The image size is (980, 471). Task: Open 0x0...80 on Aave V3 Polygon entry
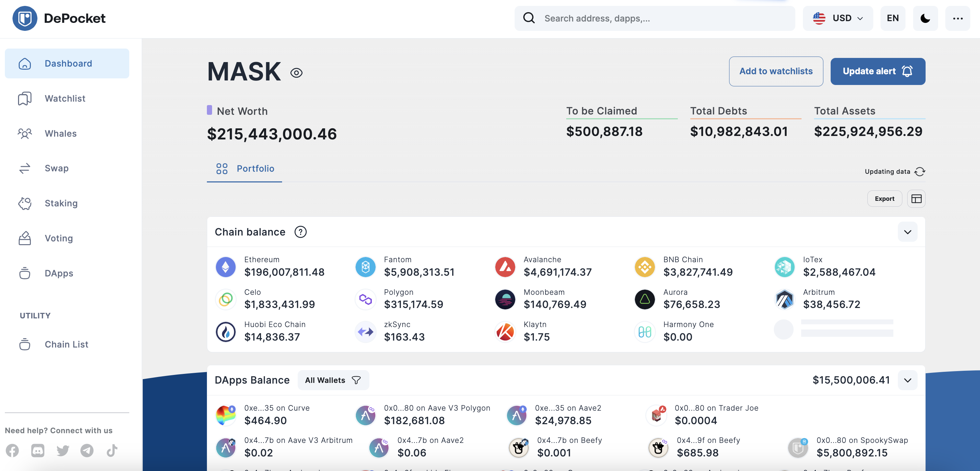423,415
